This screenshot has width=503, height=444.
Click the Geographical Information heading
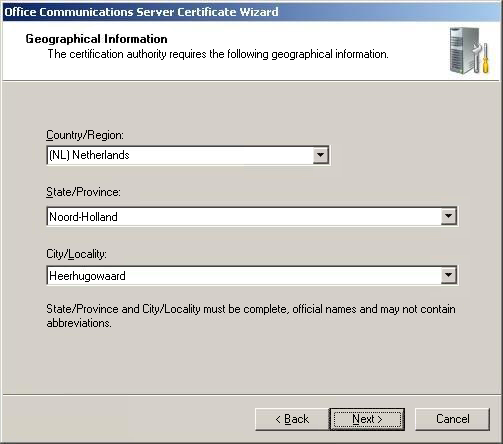click(x=96, y=39)
